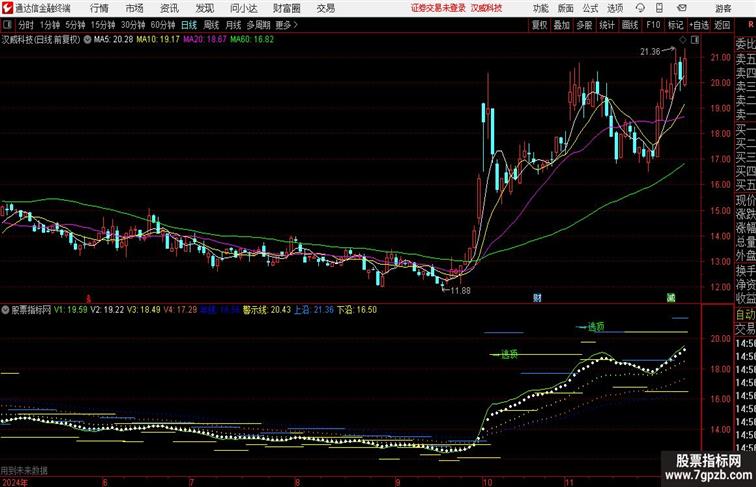Click +自选 to add to watchlist
Viewport: 756px width, 487px height.
click(x=699, y=25)
